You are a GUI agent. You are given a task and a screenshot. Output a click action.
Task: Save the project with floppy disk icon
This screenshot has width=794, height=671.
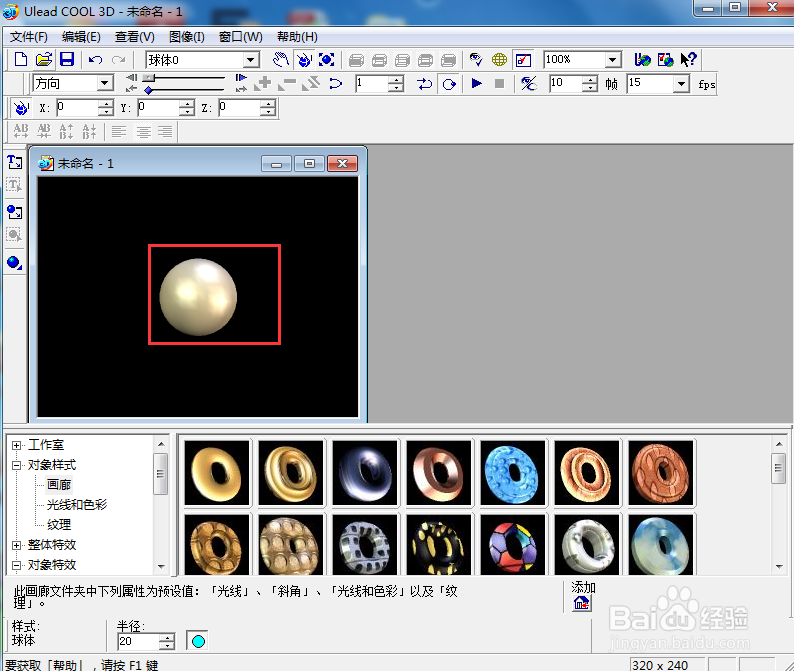tap(67, 60)
